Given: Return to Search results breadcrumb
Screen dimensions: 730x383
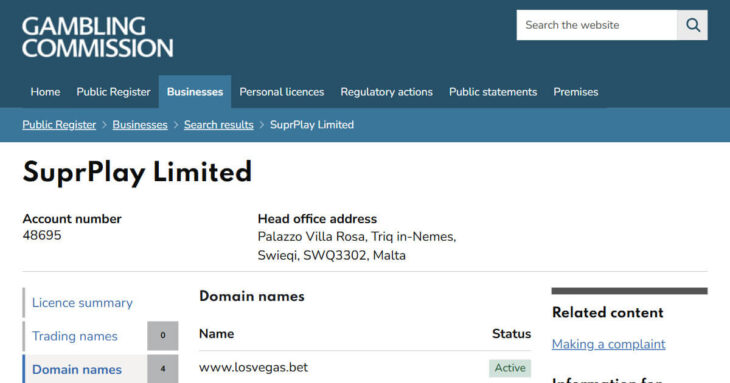Looking at the screenshot, I should click(x=218, y=125).
